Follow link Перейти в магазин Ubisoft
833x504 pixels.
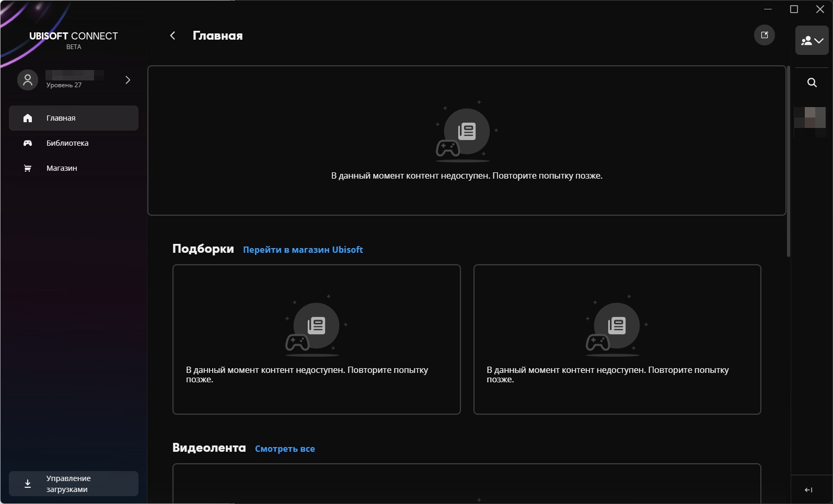[x=303, y=250]
